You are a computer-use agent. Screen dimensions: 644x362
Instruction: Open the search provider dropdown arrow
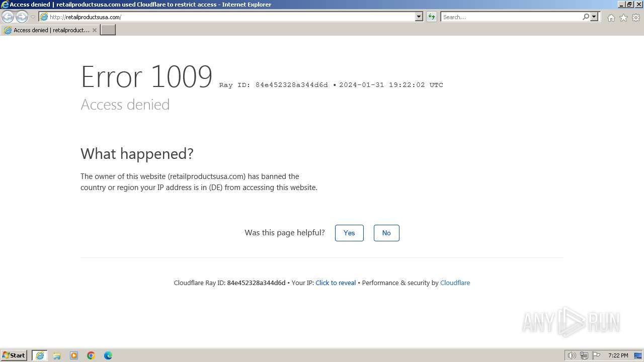pyautogui.click(x=594, y=17)
